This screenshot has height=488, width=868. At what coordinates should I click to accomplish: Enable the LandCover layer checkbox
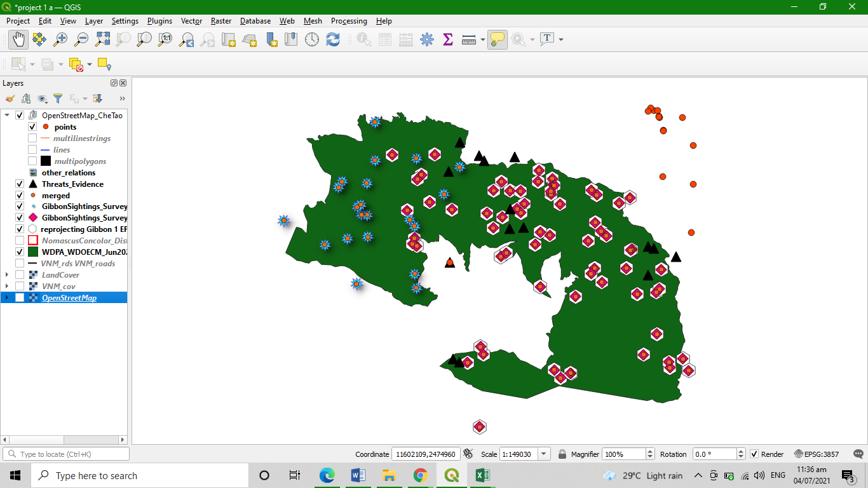point(20,275)
